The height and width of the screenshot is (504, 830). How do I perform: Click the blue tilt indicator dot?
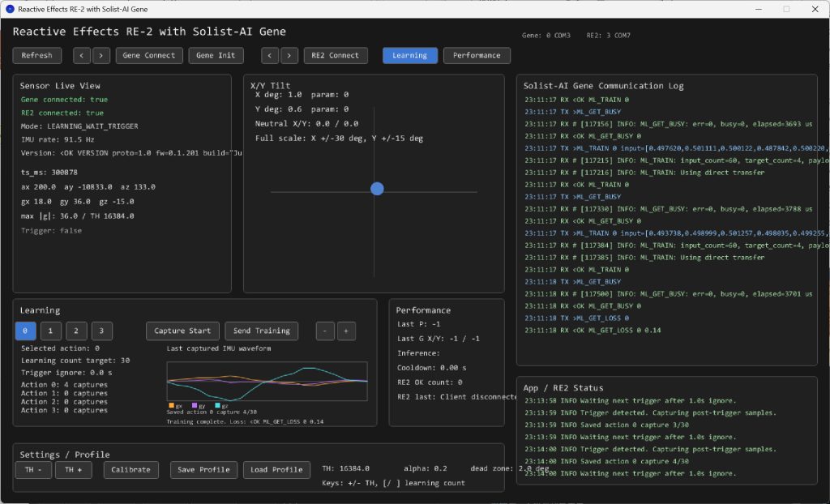(x=377, y=189)
